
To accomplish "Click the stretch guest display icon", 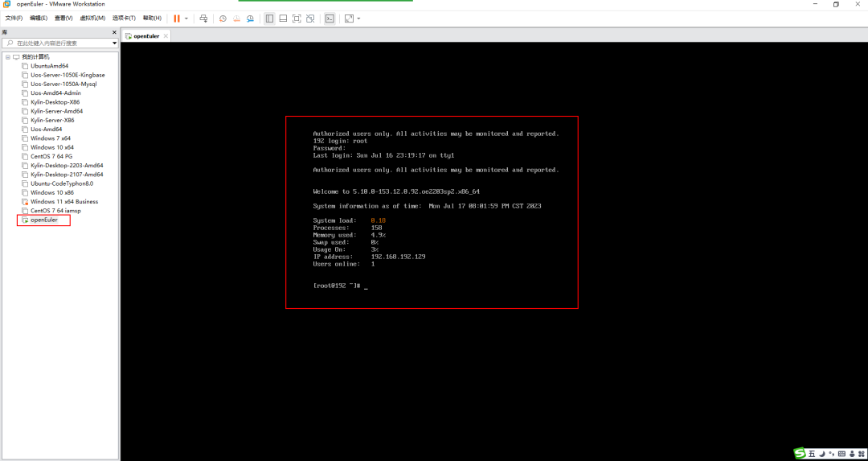I will click(349, 19).
